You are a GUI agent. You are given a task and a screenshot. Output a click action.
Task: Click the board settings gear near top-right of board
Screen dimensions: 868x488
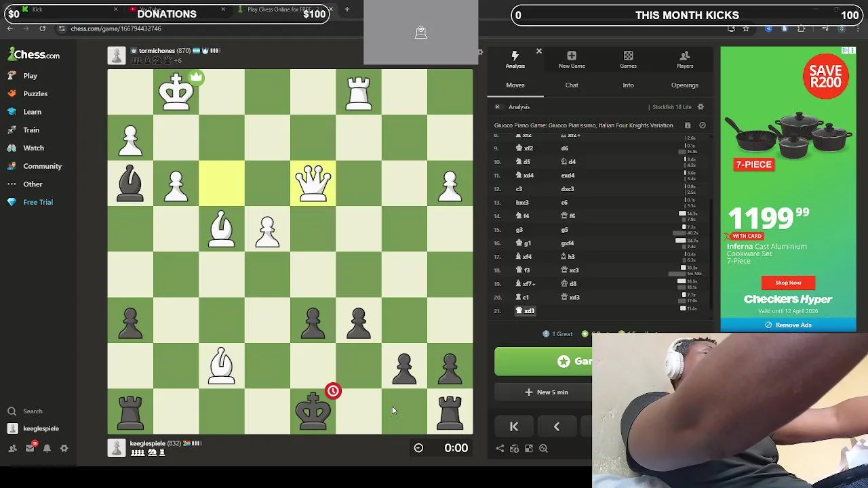pyautogui.click(x=480, y=52)
